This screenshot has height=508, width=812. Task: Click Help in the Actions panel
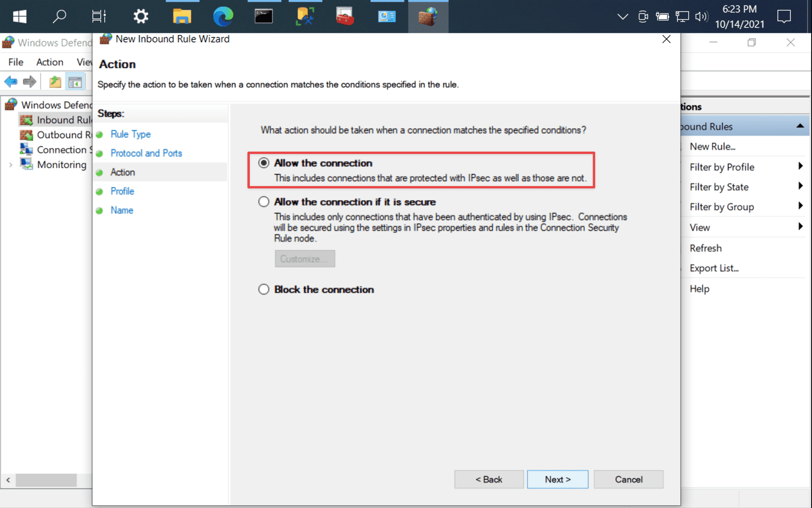pyautogui.click(x=699, y=288)
